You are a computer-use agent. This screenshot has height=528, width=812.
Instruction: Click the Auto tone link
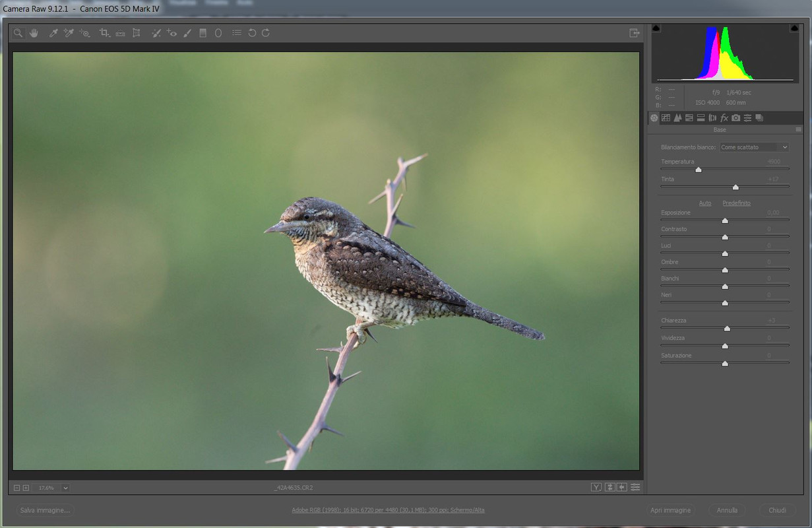[x=705, y=203]
